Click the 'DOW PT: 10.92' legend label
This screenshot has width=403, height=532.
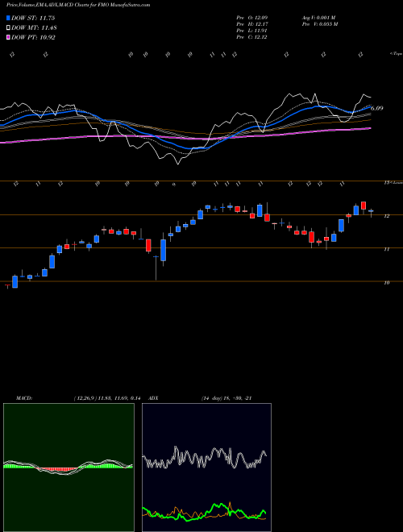point(33,37)
